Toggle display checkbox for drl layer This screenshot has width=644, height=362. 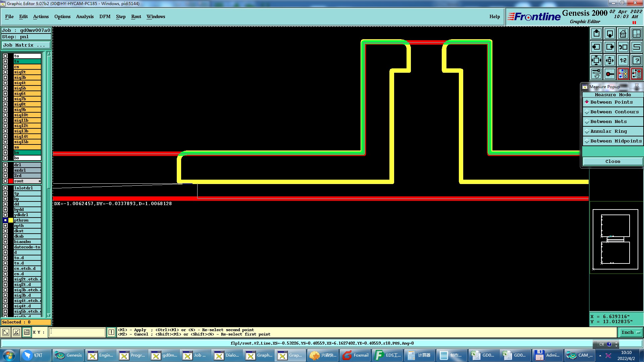pyautogui.click(x=5, y=165)
